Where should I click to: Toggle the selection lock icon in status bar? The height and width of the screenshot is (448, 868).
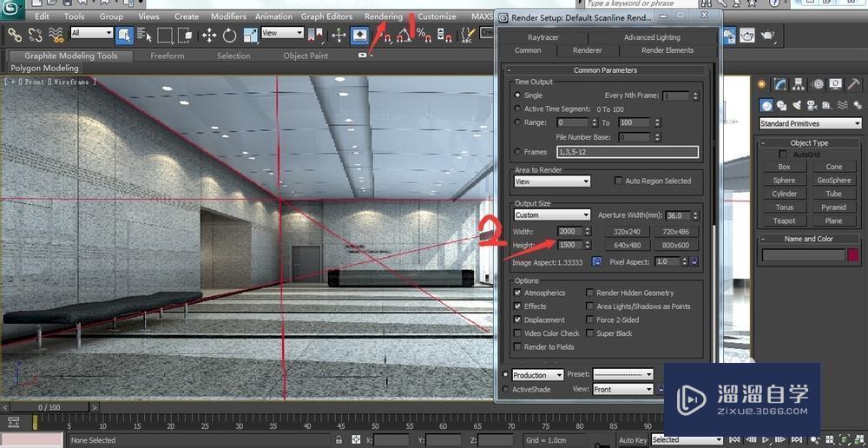tap(339, 439)
